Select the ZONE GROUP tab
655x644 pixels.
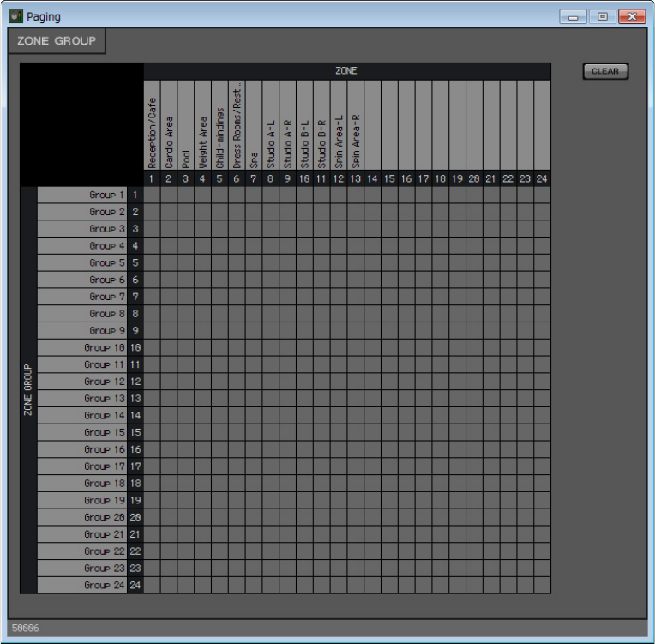coord(57,41)
